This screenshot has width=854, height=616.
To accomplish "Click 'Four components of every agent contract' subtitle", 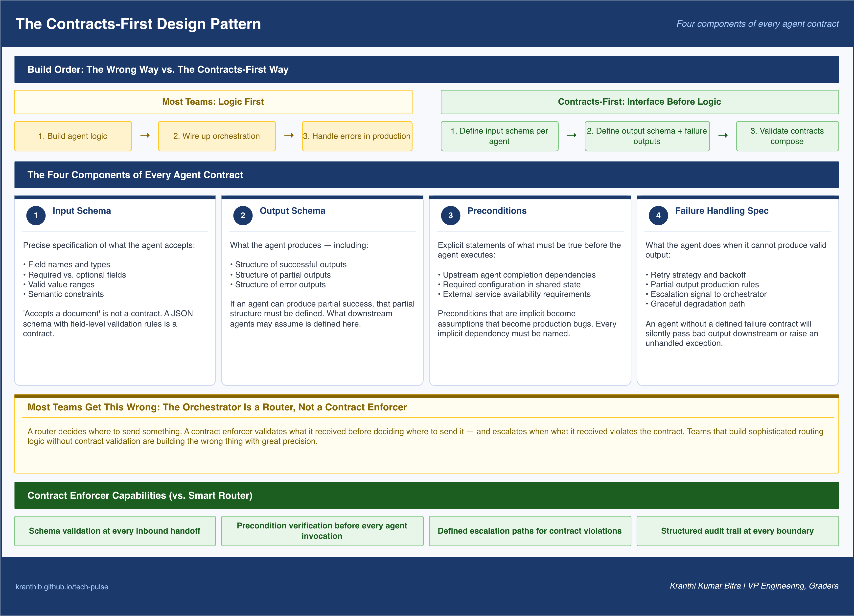I will pos(758,24).
